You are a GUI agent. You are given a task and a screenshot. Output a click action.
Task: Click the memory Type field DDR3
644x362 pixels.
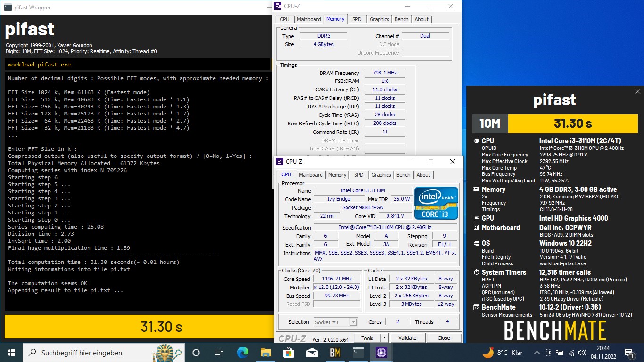click(x=323, y=36)
